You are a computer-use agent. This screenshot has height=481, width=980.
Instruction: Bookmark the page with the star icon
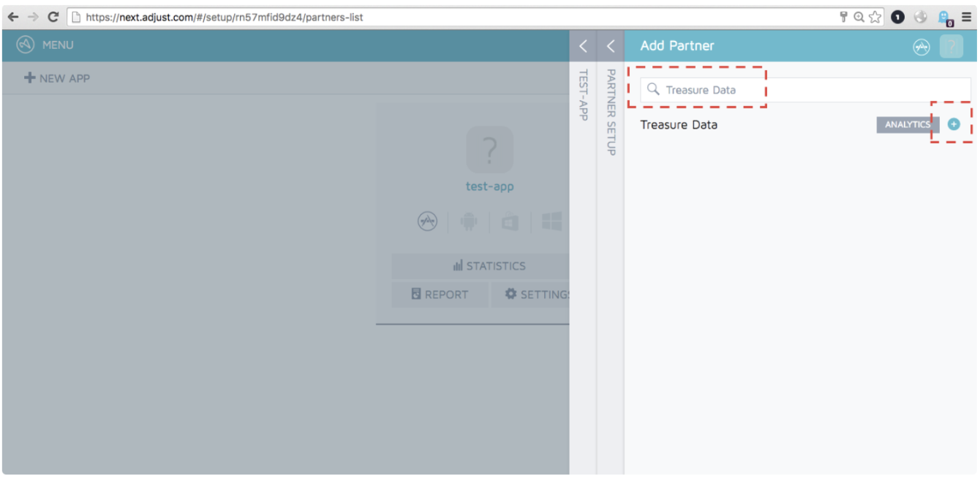pos(875,17)
